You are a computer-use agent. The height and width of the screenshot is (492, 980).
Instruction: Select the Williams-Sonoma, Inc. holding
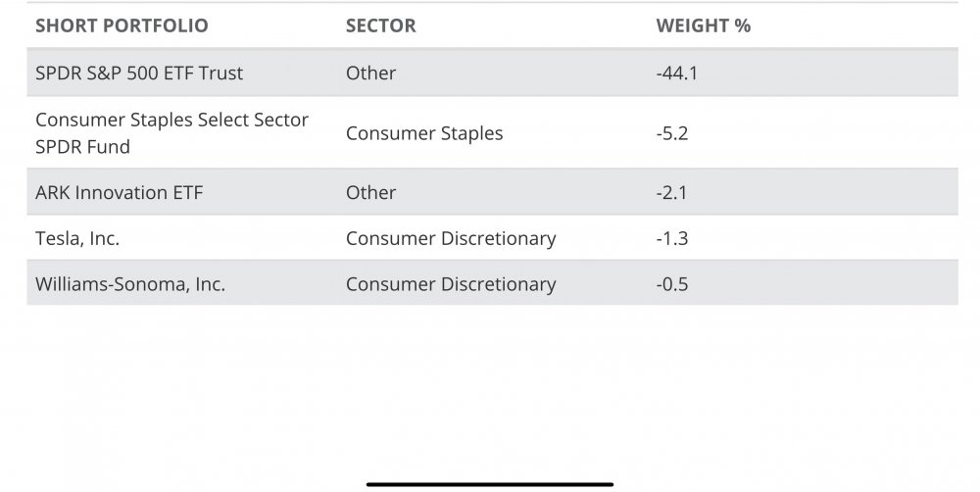(130, 284)
